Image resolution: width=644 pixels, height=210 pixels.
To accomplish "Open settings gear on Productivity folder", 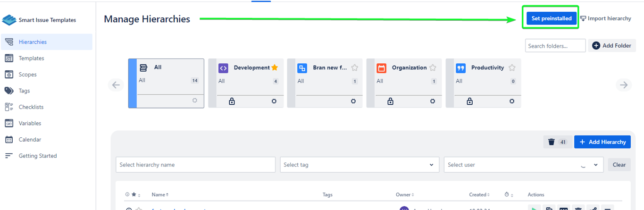I will [x=512, y=101].
